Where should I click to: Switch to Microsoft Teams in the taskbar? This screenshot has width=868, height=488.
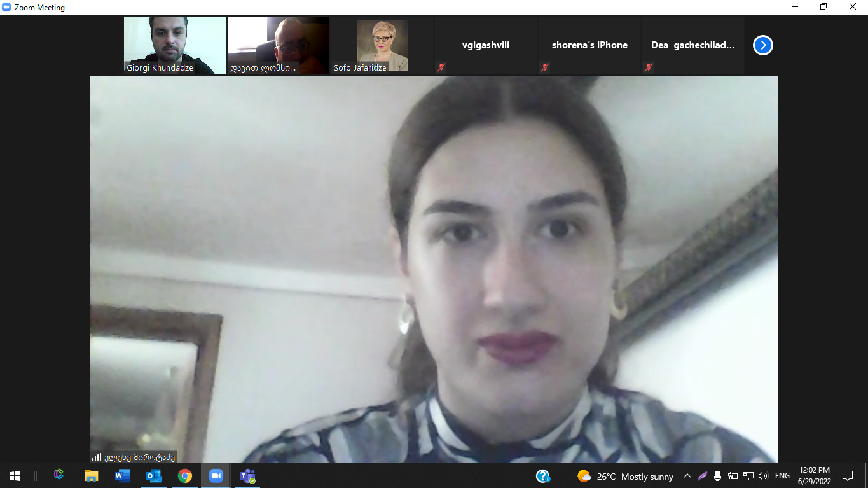247,476
